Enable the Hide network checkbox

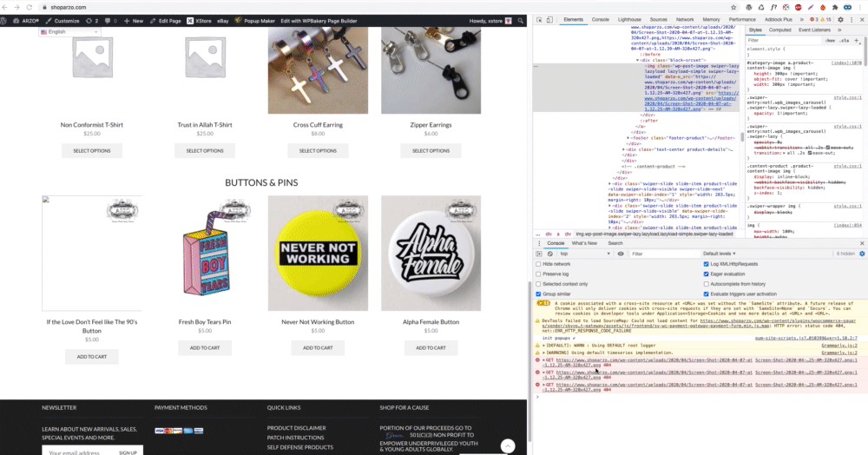(538, 264)
